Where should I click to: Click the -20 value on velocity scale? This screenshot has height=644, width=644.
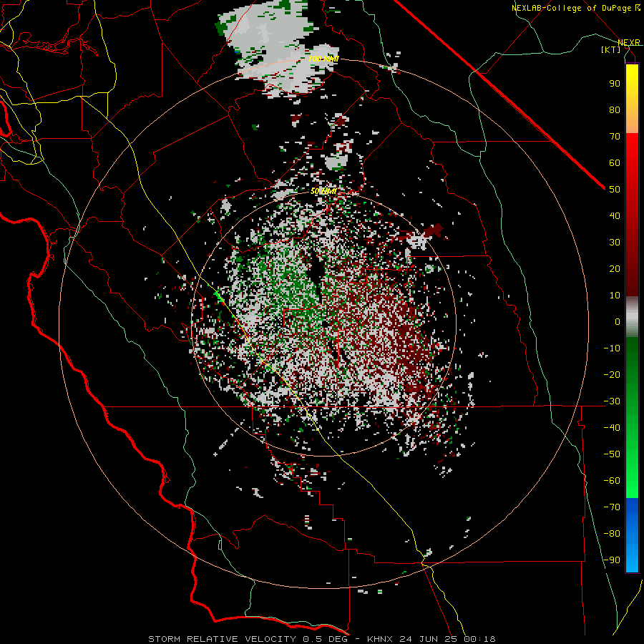tap(612, 375)
